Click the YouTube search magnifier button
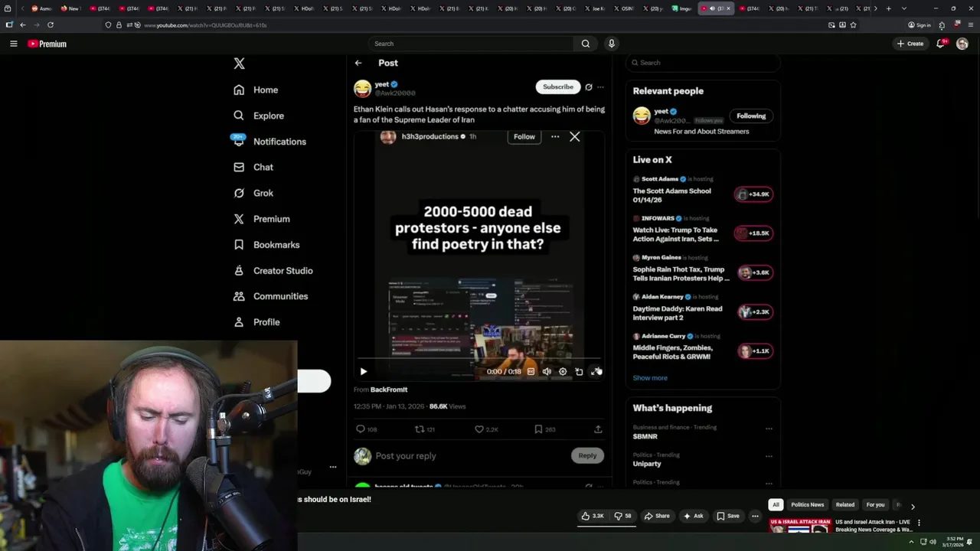Screen dimensions: 980x551 586,44
